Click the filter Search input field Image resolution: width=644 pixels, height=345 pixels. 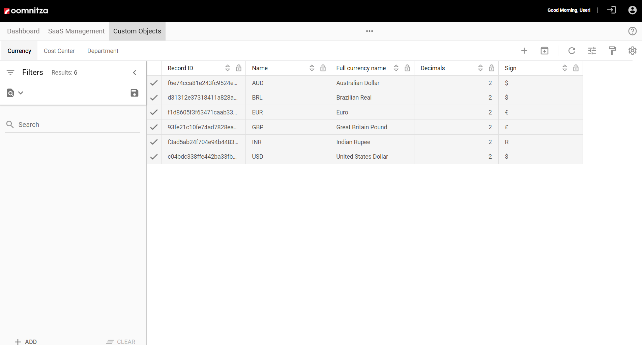coord(78,125)
